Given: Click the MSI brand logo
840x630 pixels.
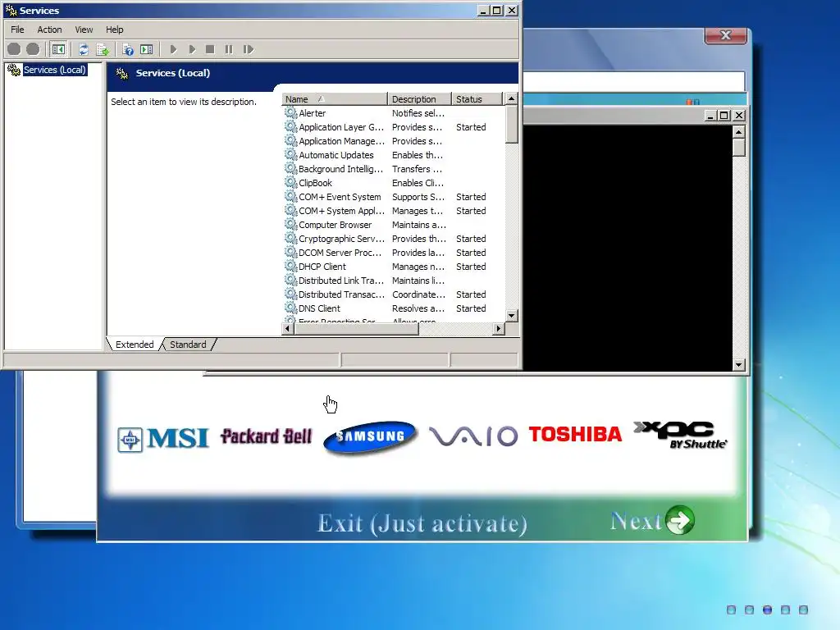Looking at the screenshot, I should [x=163, y=439].
